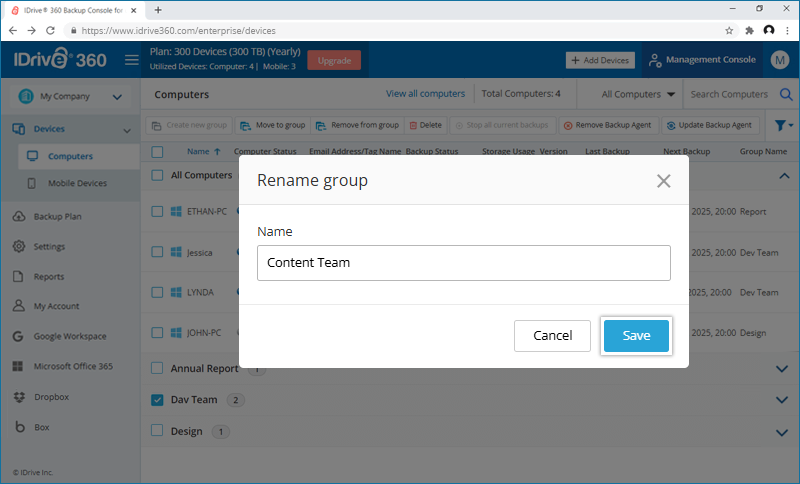Open the All Computers filter dropdown

pos(638,95)
